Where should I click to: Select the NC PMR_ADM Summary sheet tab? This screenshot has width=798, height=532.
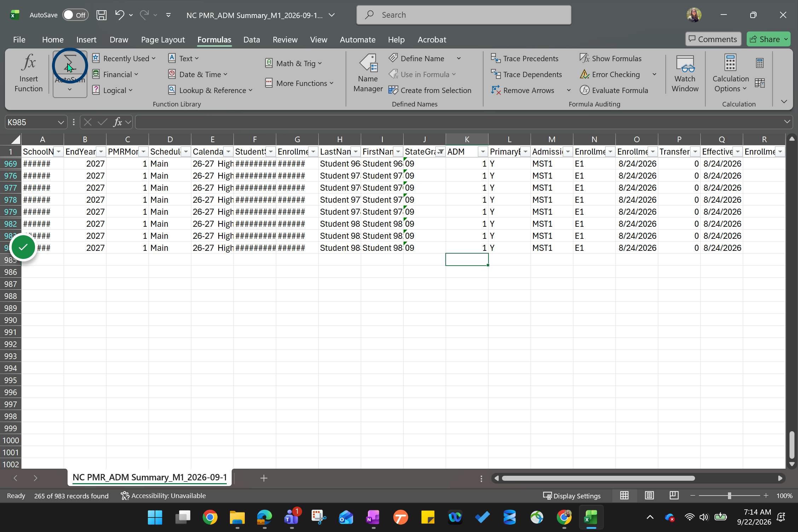click(x=150, y=478)
